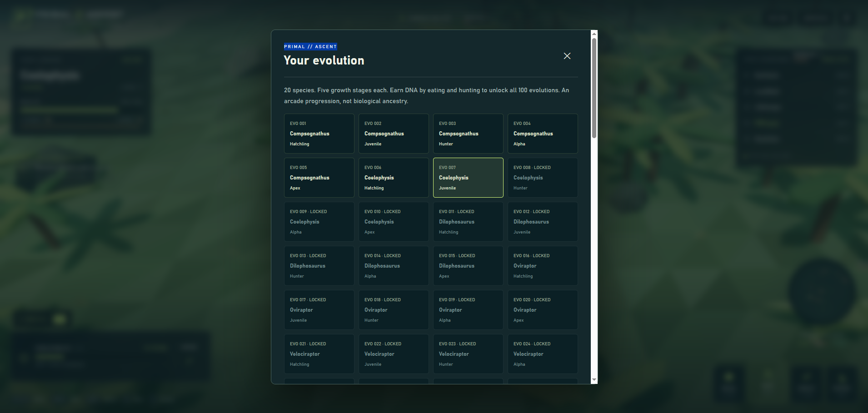Select EVO 001 Compsognathus Hatchling card
This screenshot has height=413, width=868.
tap(319, 134)
